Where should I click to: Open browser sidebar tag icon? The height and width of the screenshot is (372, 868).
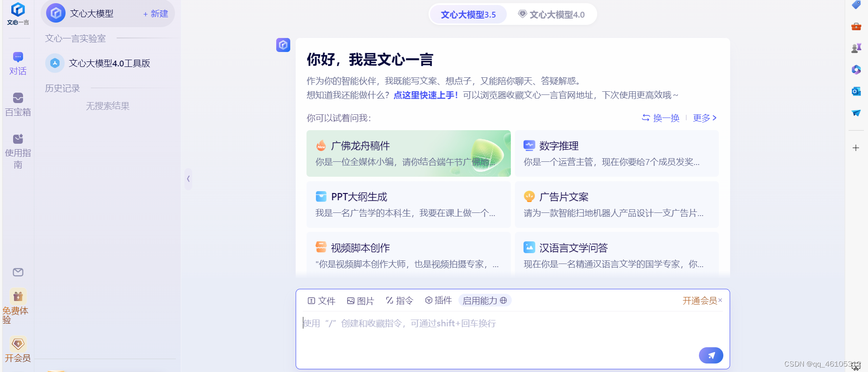pos(856,5)
